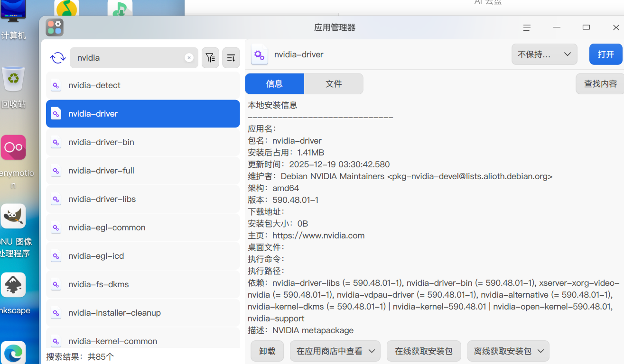Open the title bar hamburger menu
This screenshot has height=364, width=624.
click(527, 27)
